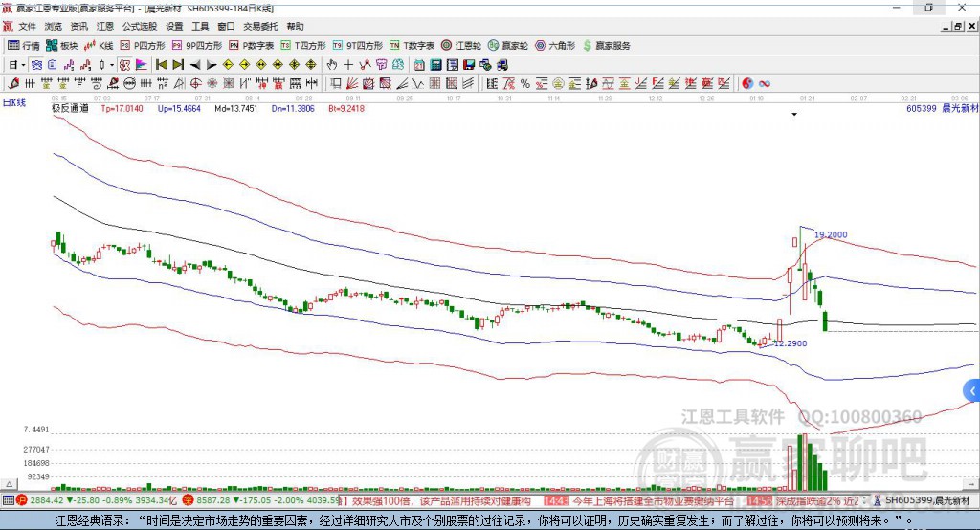
Task: Open 赢家服务 with dollar icon
Action: tap(606, 46)
